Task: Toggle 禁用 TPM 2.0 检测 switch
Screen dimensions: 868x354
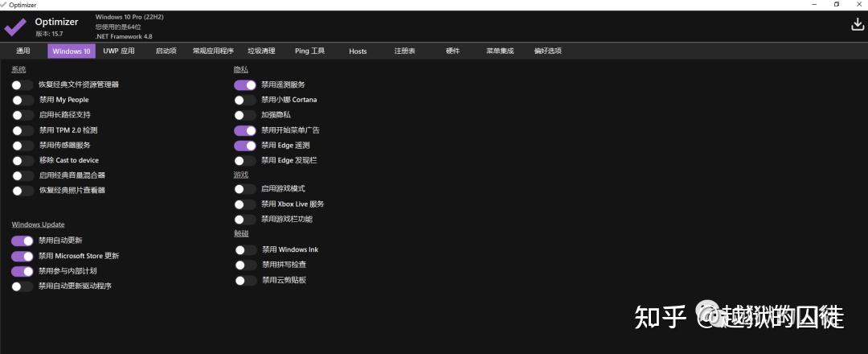Action: [x=23, y=130]
